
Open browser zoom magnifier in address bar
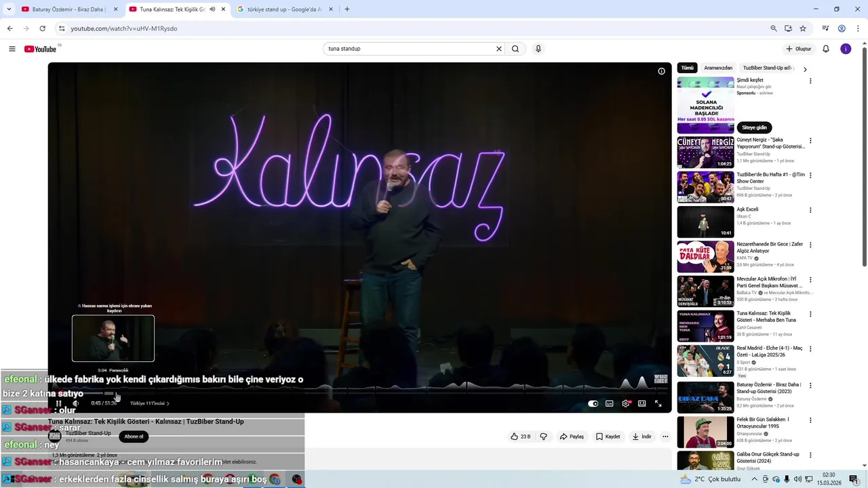click(774, 28)
